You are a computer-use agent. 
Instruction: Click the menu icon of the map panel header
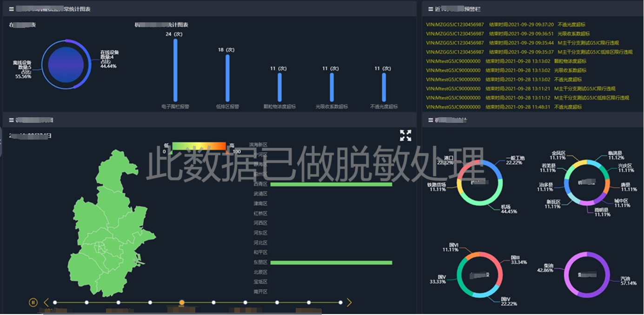pyautogui.click(x=11, y=121)
